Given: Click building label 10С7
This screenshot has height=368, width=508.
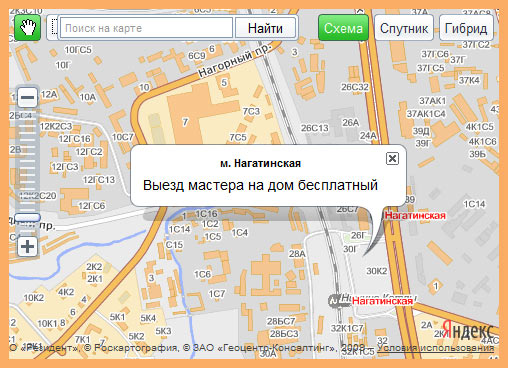Looking at the screenshot, I should 122,137.
